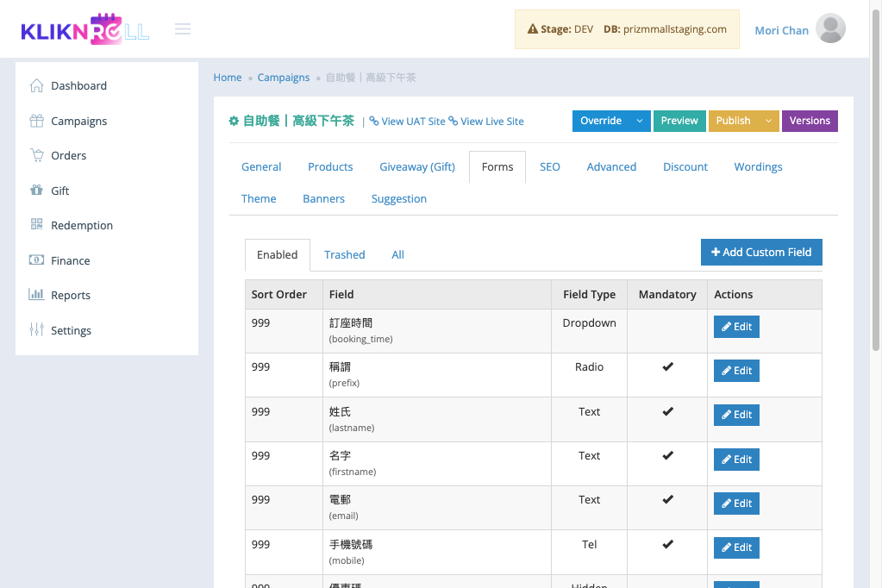Click the gear icon beside campaign title

pyautogui.click(x=234, y=121)
